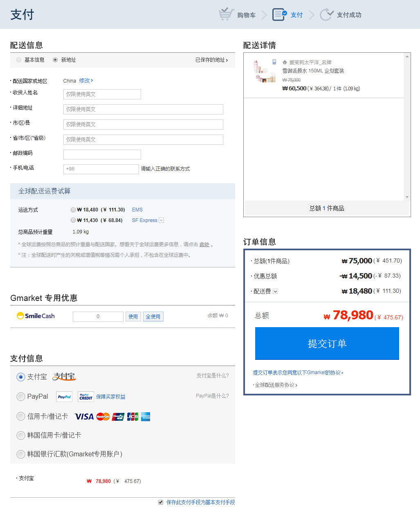This screenshot has width=420, height=514.
Task: Go to the 购物车 step
Action: click(x=247, y=15)
